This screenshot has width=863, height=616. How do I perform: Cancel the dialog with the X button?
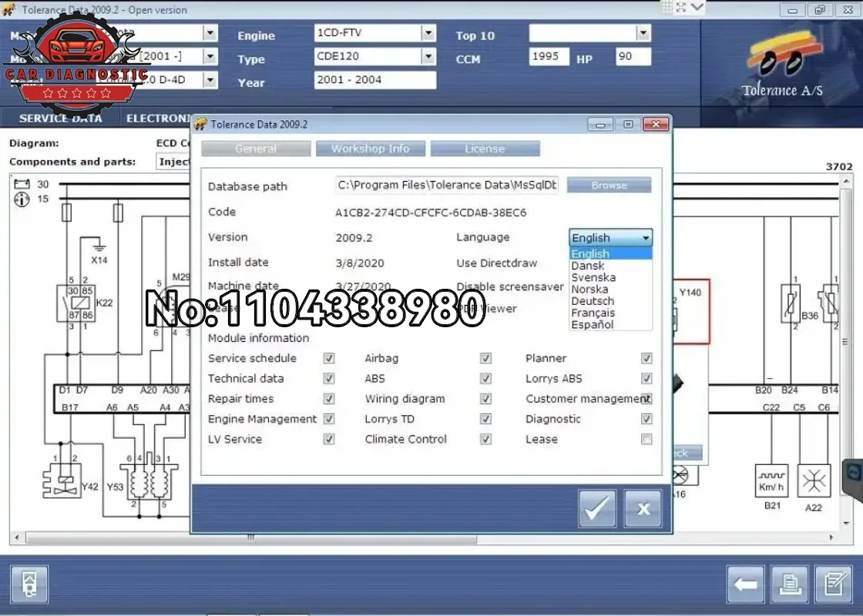point(643,509)
